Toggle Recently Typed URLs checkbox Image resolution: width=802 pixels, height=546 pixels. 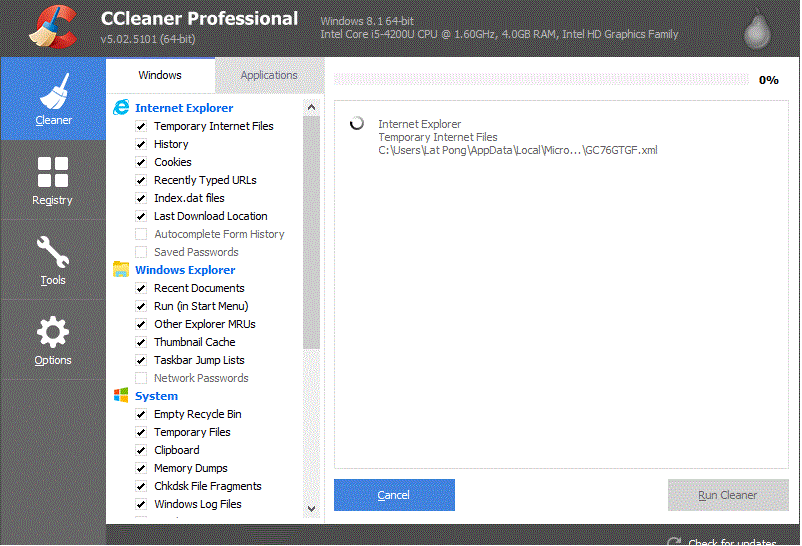tap(141, 180)
